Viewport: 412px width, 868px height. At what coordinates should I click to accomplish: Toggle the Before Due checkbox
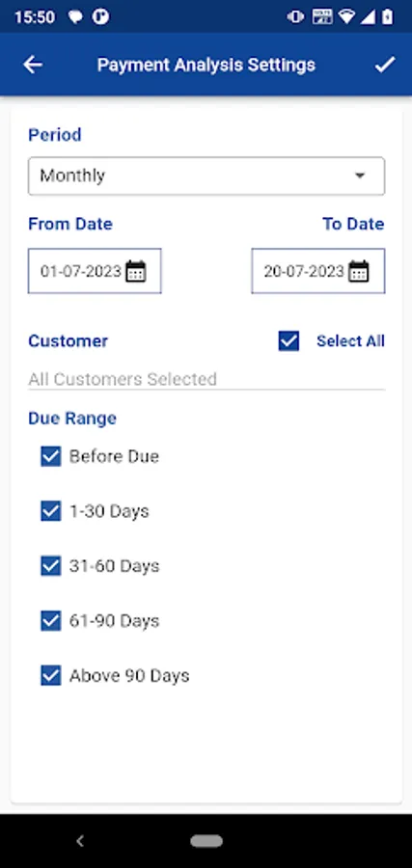(51, 457)
